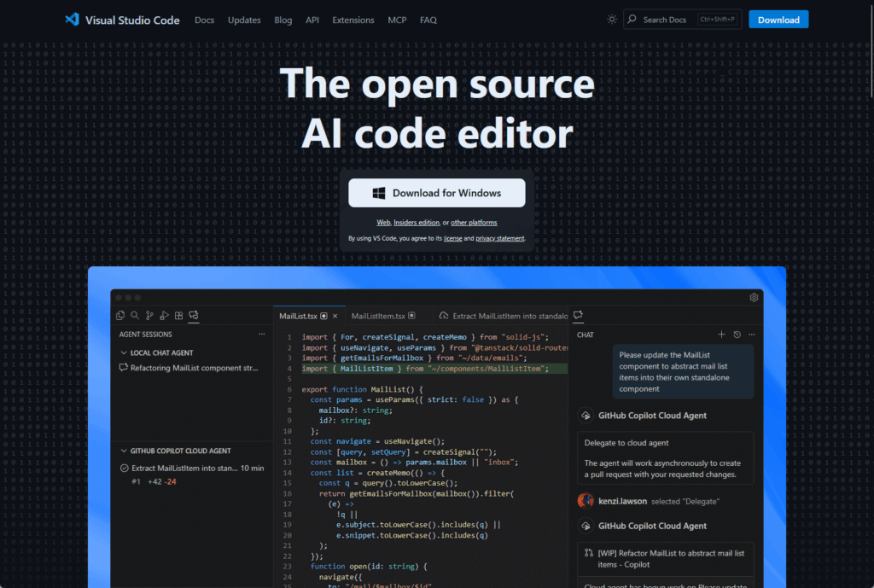Collapse the LOCAL CHAT AGENT section

(124, 352)
